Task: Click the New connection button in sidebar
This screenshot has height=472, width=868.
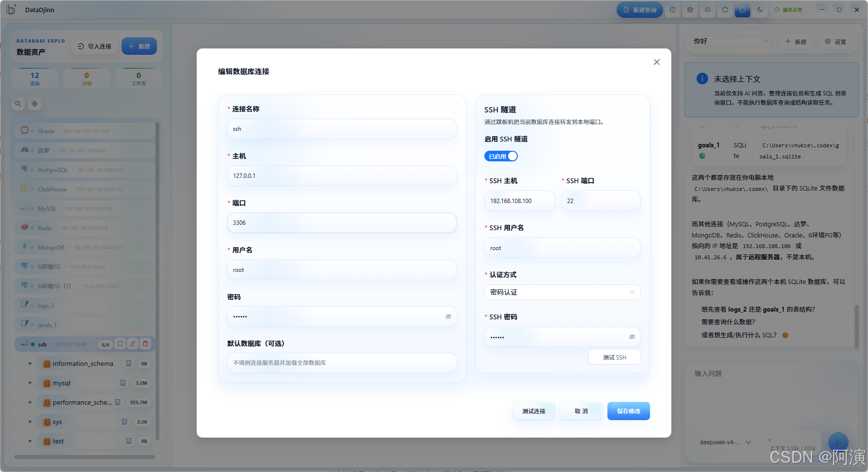Action: click(x=139, y=47)
